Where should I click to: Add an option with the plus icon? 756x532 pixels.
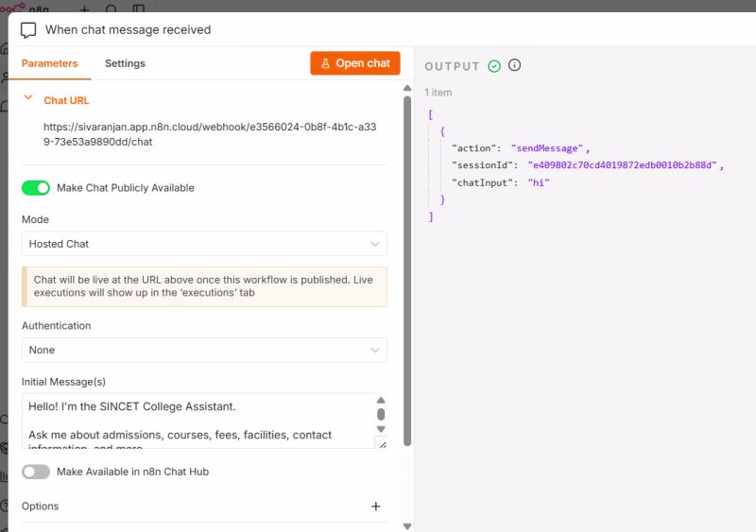pyautogui.click(x=376, y=506)
